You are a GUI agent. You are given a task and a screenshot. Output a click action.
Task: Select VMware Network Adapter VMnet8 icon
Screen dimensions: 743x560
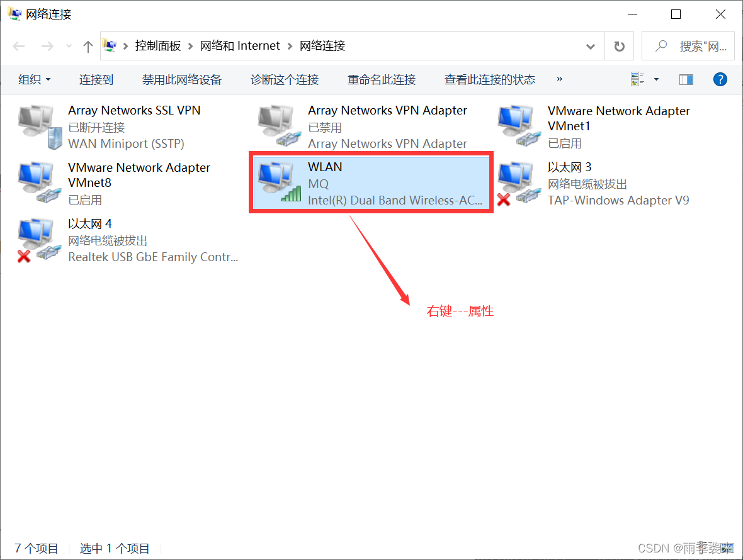pos(40,182)
